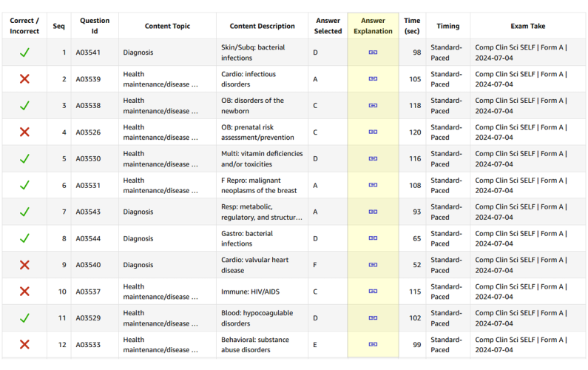Click the green checkmark for question A03541
This screenshot has width=588, height=370.
click(x=24, y=53)
